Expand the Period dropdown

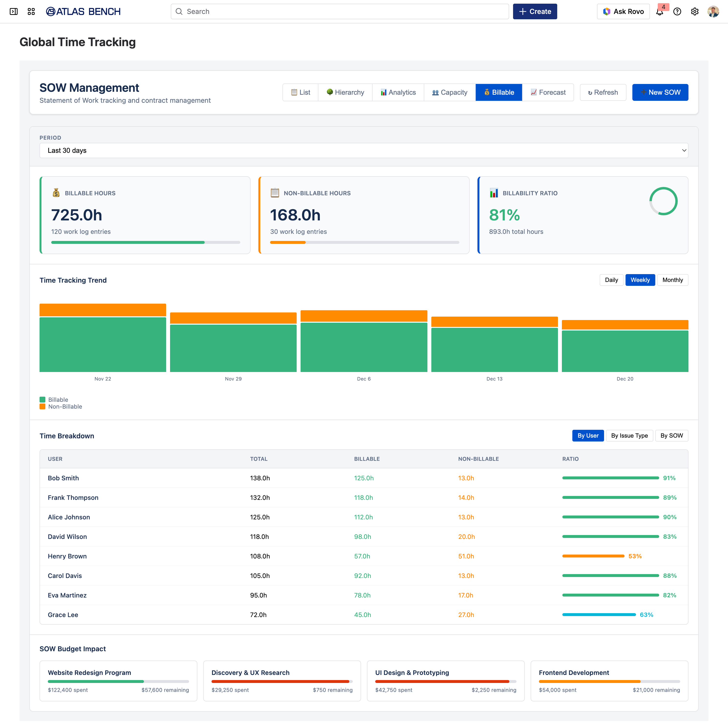(364, 150)
